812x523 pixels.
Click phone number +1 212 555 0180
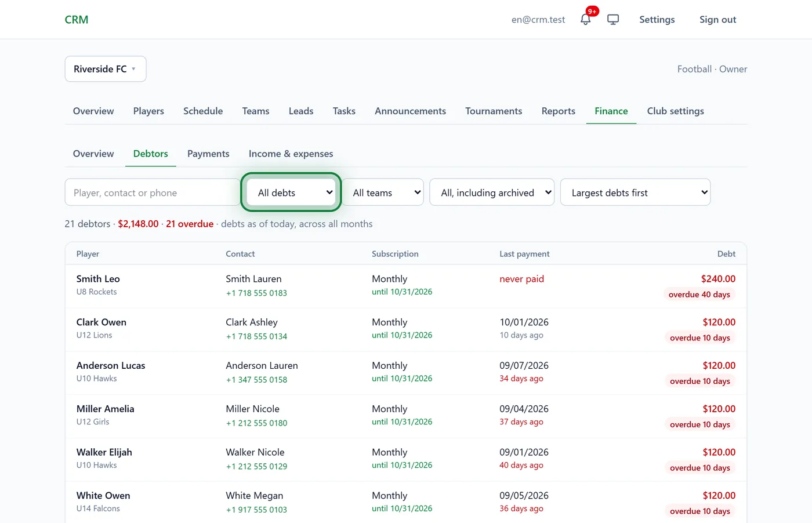[x=256, y=423]
